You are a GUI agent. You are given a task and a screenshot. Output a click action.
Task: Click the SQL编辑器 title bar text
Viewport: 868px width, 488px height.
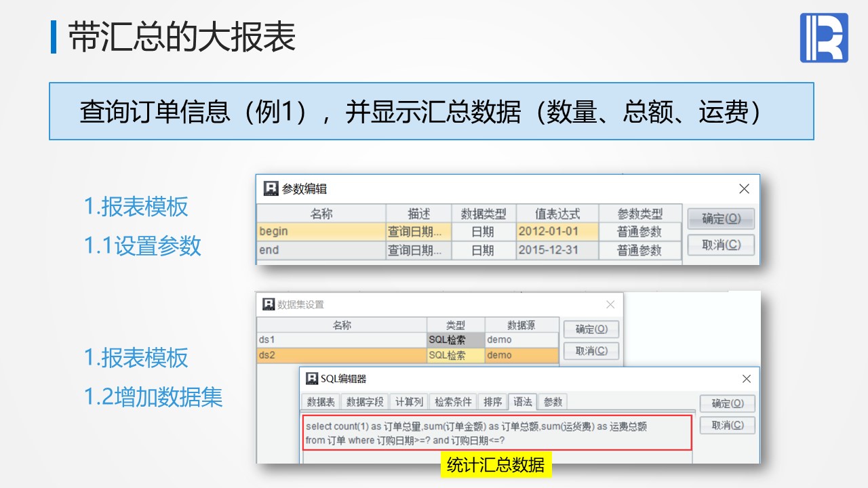344,378
